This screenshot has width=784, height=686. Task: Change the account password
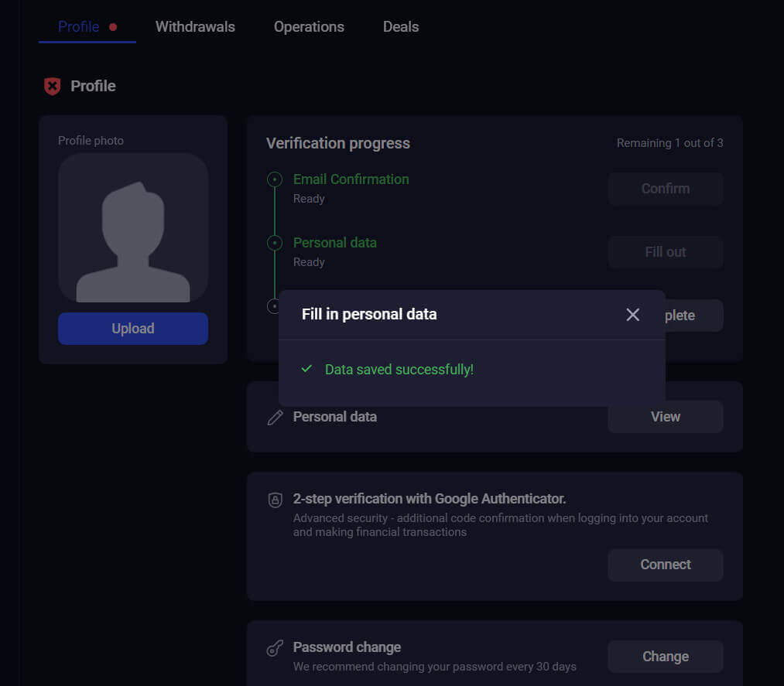tap(665, 656)
